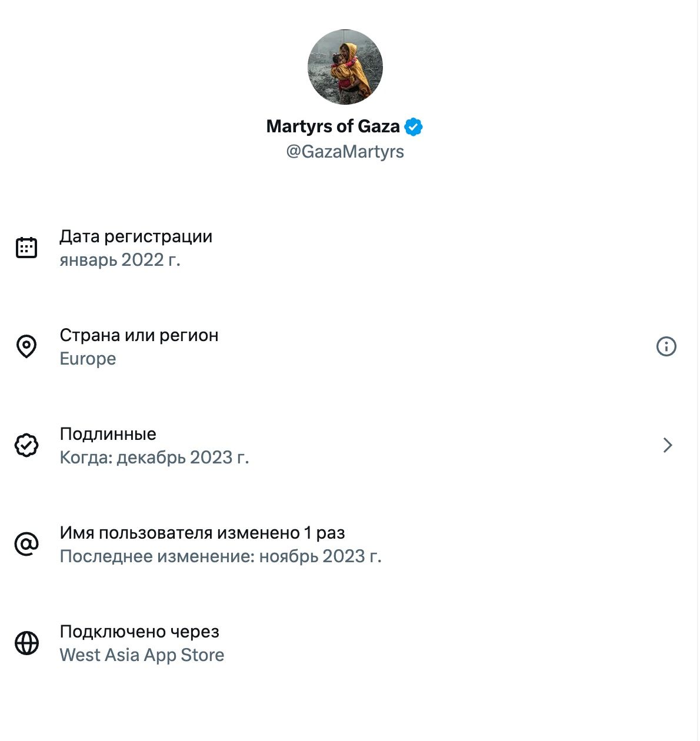This screenshot has height=741, width=700.
Task: Expand verification details chevron arrow
Action: [667, 445]
